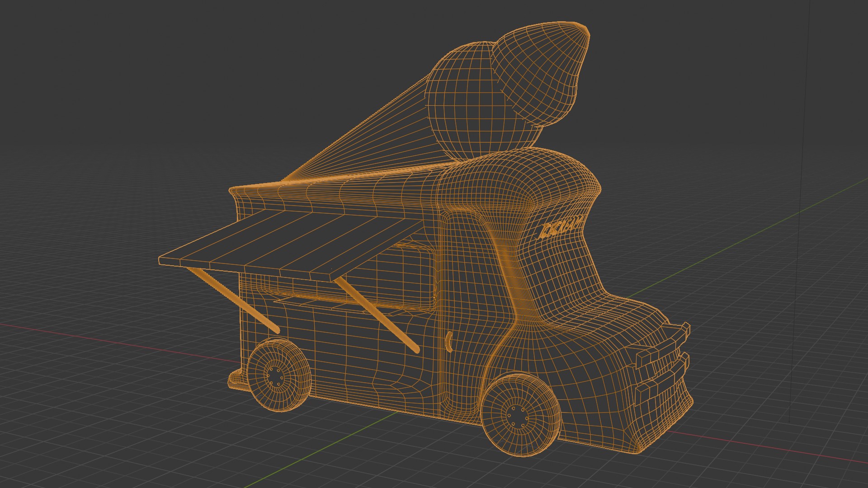868x488 pixels.
Task: Click the door handle on the truck side
Action: click(449, 341)
